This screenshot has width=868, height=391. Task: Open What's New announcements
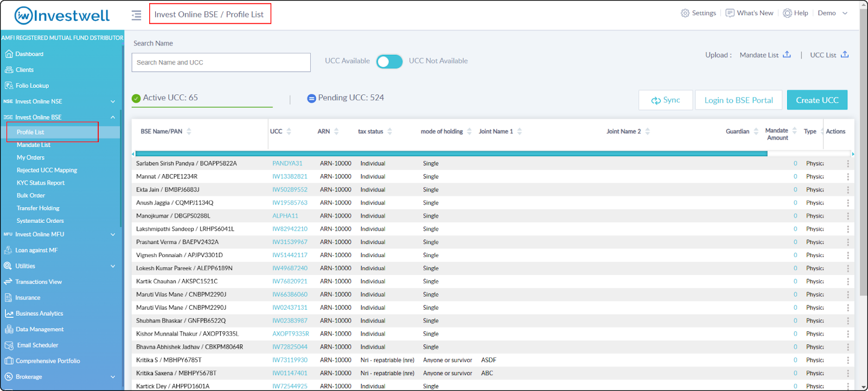click(x=750, y=13)
